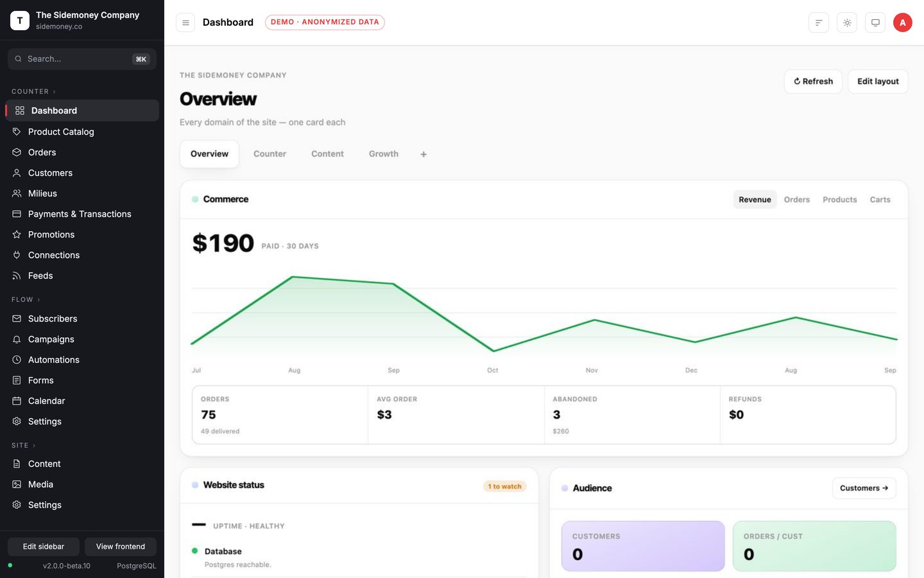
Task: Collapse the COUNTER sidebar section
Action: point(34,91)
